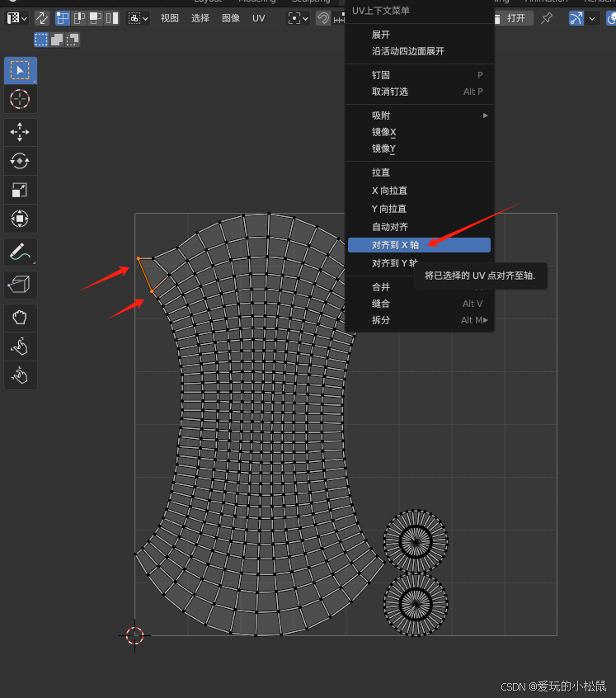
Task: Choose 缝合 from context menu
Action: point(419,304)
